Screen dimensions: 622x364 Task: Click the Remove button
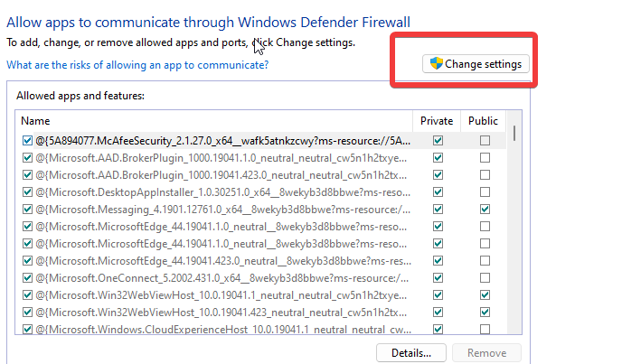[486, 353]
